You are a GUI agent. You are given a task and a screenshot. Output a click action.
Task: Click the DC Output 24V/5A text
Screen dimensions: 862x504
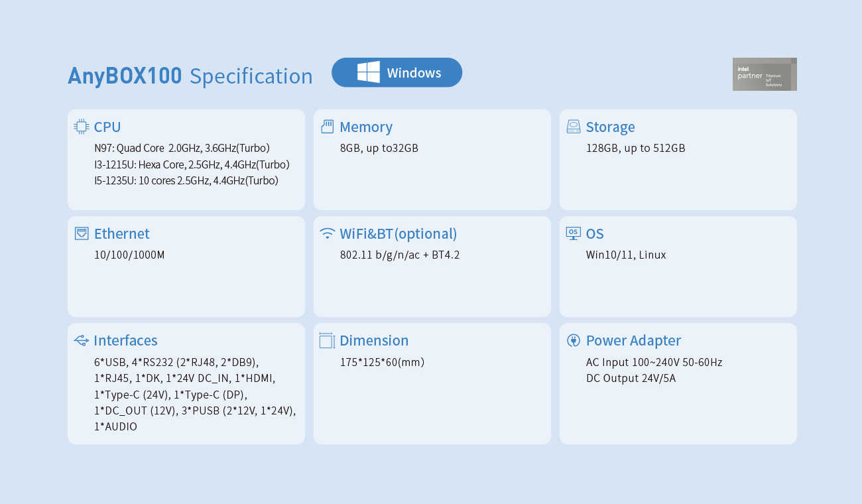tap(631, 379)
